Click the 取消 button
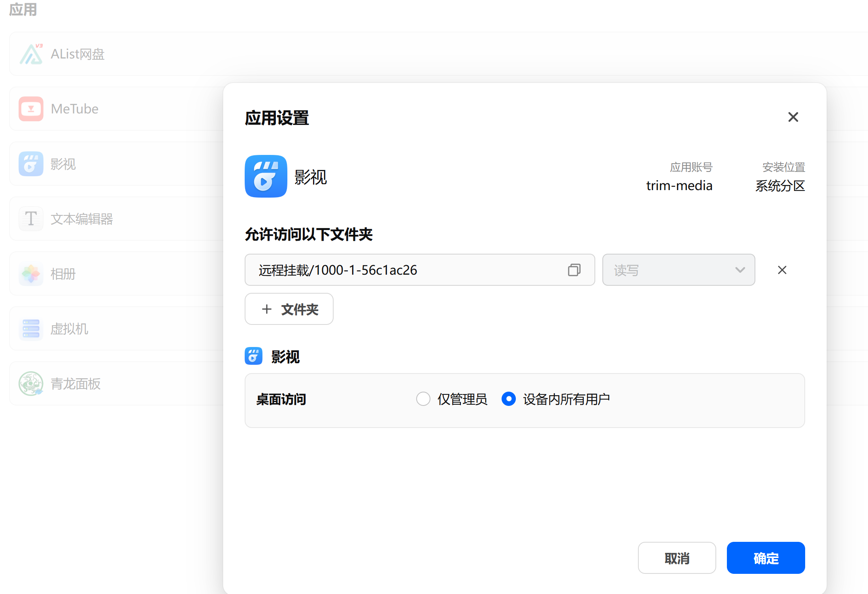 (x=677, y=558)
